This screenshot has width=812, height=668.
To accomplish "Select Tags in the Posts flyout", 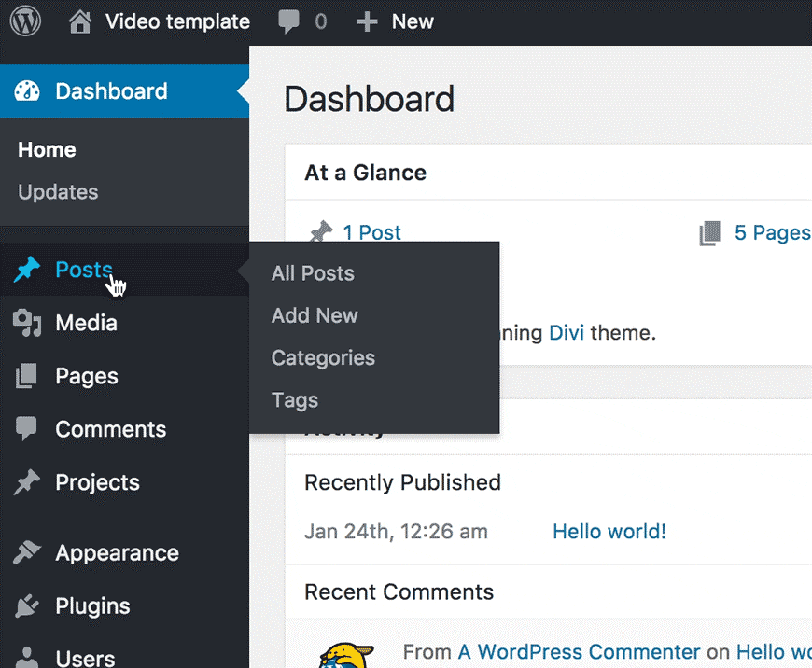I will pyautogui.click(x=295, y=400).
